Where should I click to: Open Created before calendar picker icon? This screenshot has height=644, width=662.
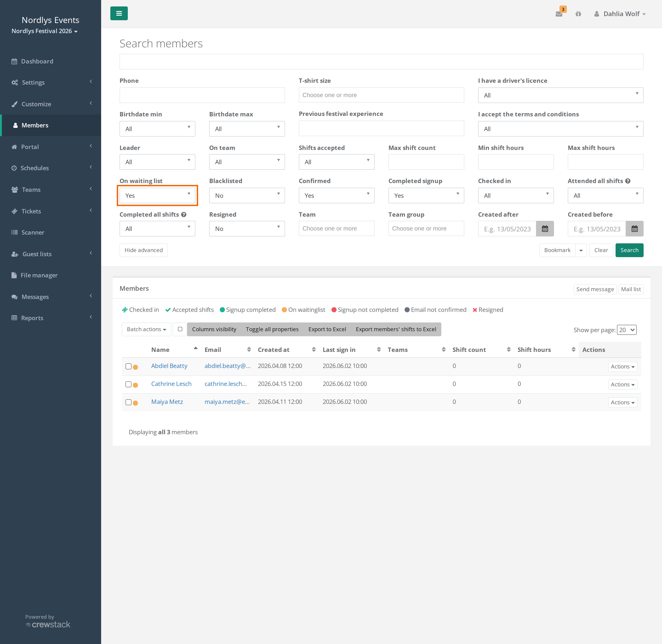[634, 229]
